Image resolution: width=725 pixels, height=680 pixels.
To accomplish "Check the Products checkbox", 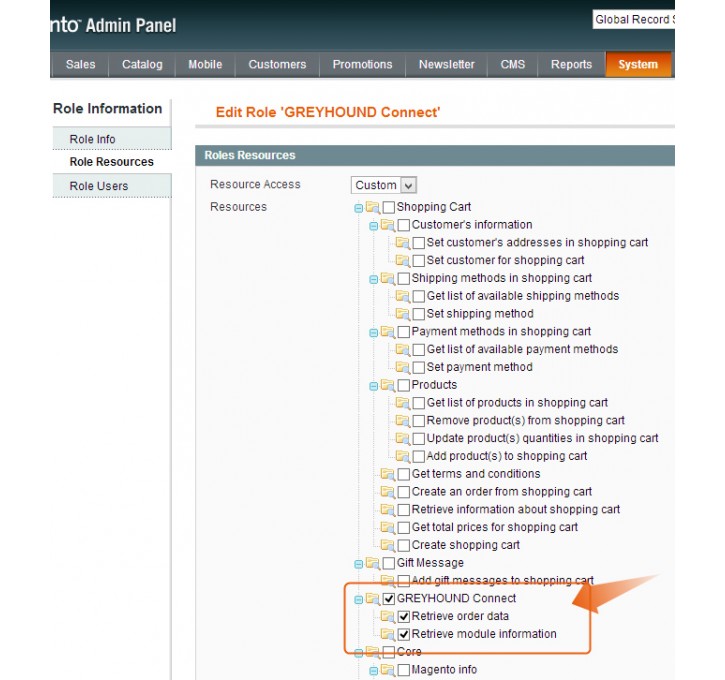I will click(x=404, y=385).
